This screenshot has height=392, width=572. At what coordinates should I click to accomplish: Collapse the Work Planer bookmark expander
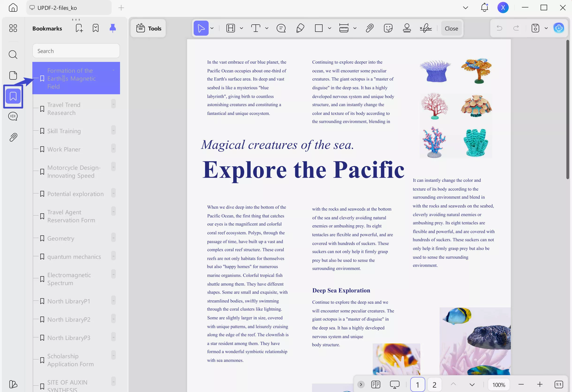(x=113, y=148)
